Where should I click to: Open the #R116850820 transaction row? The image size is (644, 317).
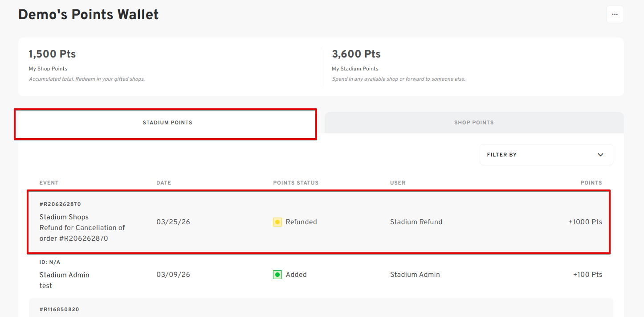coord(60,309)
